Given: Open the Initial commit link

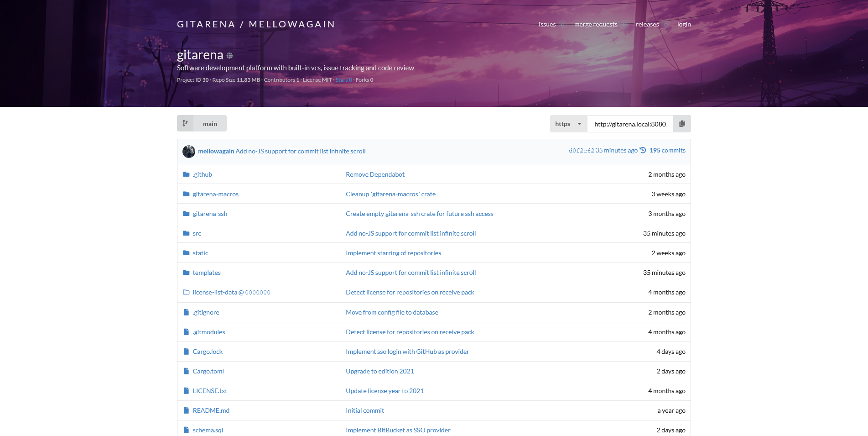Looking at the screenshot, I should click(x=365, y=410).
